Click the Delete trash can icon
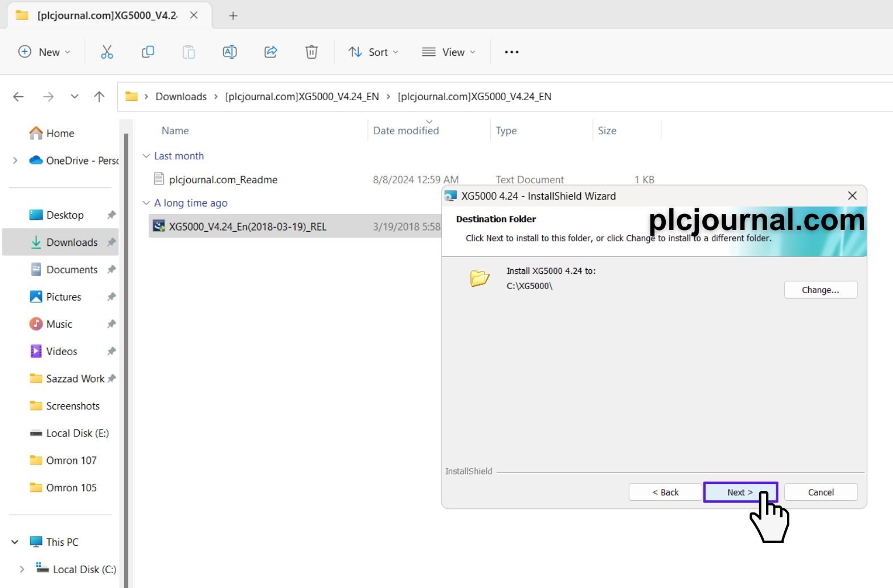 [x=312, y=52]
